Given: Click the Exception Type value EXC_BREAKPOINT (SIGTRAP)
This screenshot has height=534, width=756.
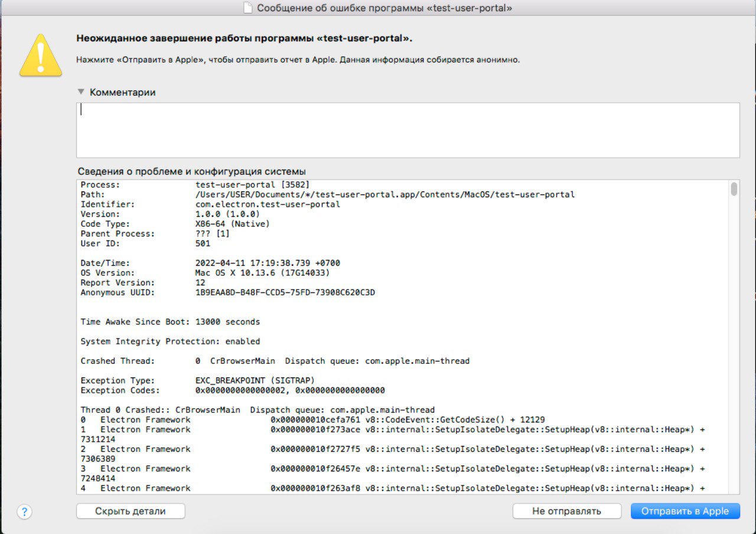Looking at the screenshot, I should [x=255, y=380].
